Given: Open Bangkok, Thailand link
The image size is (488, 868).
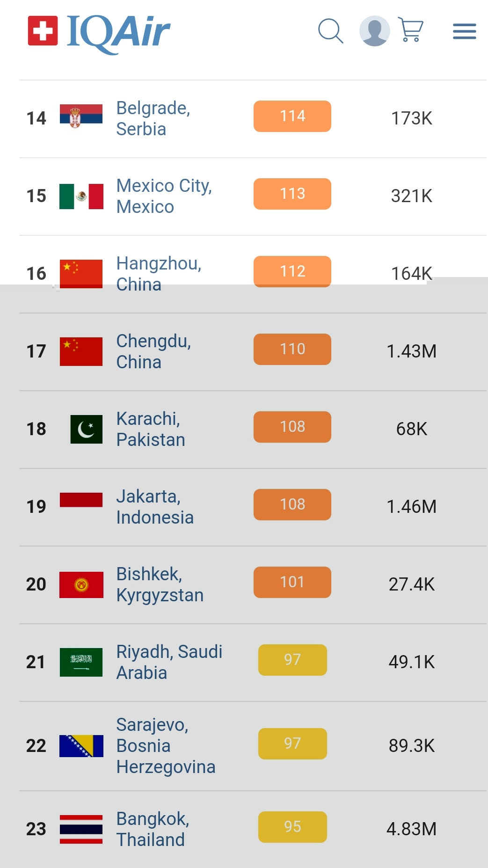Looking at the screenshot, I should pos(153,829).
